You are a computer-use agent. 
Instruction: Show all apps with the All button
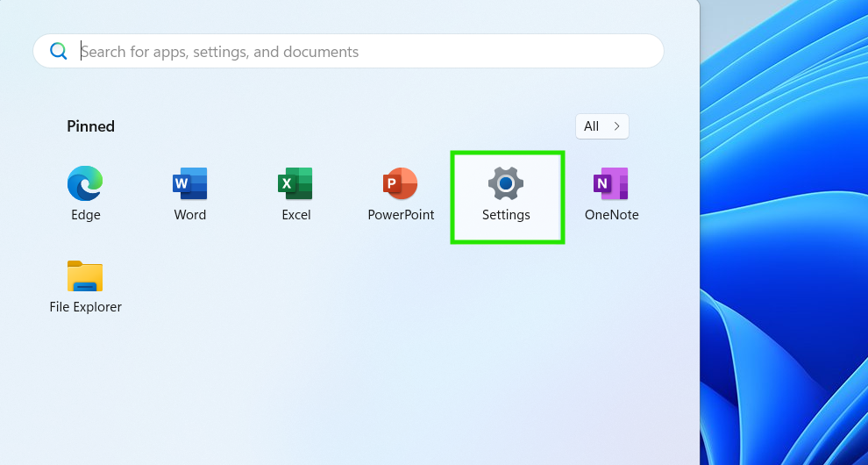(x=601, y=126)
